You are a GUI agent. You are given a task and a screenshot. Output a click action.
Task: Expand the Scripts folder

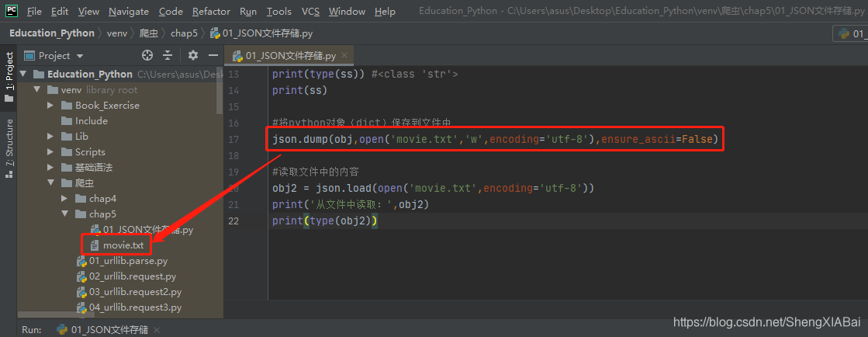point(50,152)
